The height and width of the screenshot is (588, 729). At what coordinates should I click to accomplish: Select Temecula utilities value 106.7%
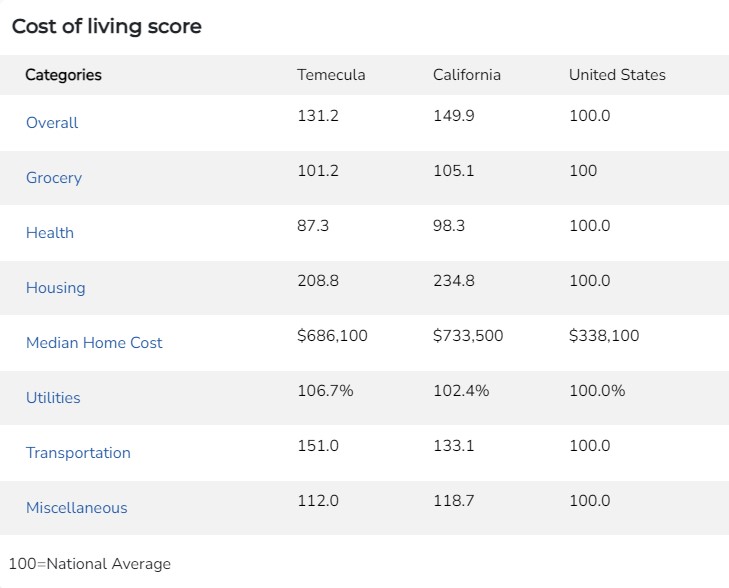click(325, 390)
